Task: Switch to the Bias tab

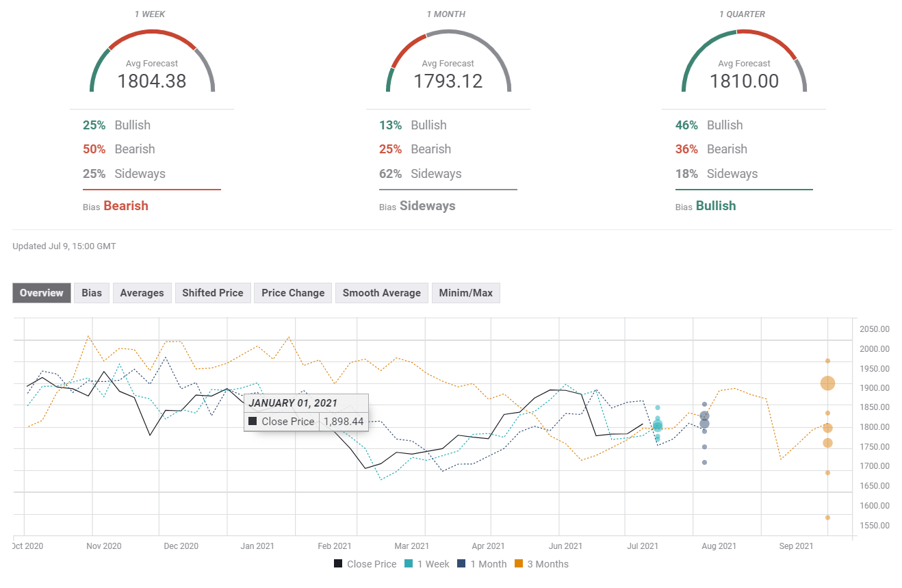Action: [92, 293]
